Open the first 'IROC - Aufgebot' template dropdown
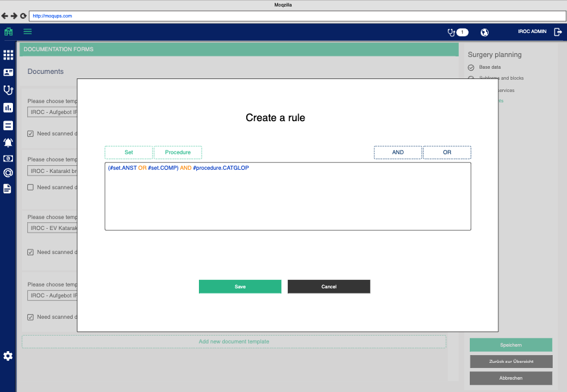This screenshot has height=392, width=567. [x=52, y=112]
